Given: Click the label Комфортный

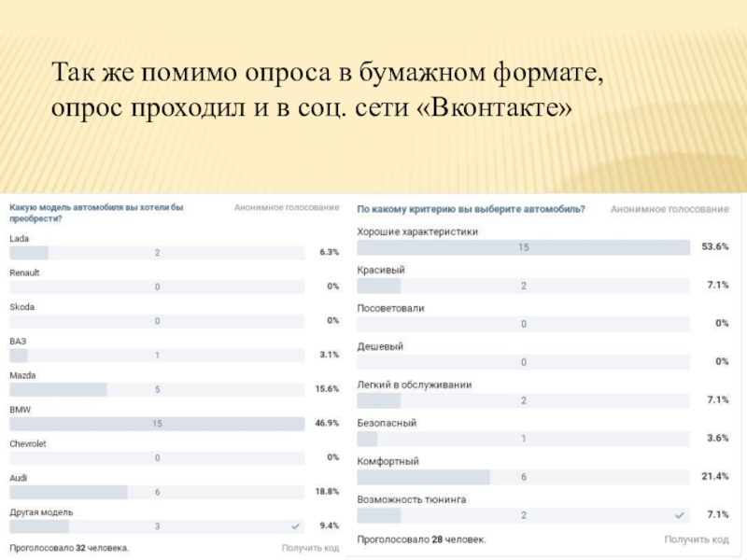Looking at the screenshot, I should pyautogui.click(x=388, y=461).
